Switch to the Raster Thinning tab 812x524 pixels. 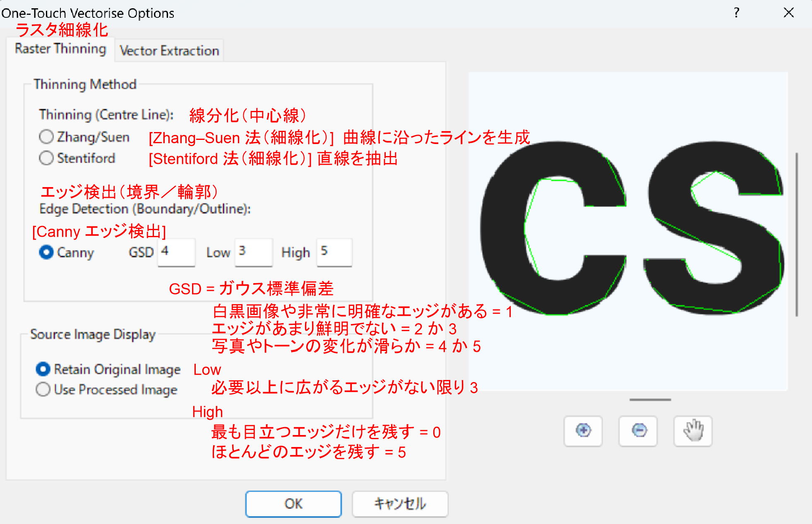pos(60,49)
